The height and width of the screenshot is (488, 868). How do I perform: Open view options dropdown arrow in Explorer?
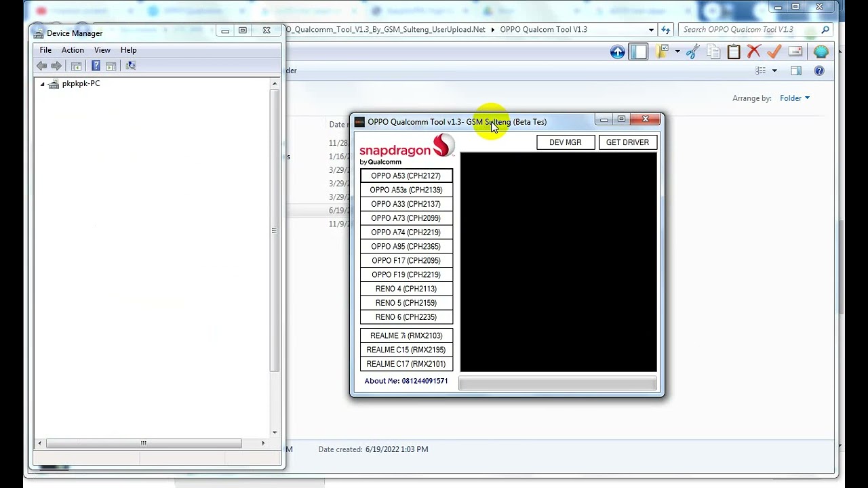pyautogui.click(x=774, y=70)
